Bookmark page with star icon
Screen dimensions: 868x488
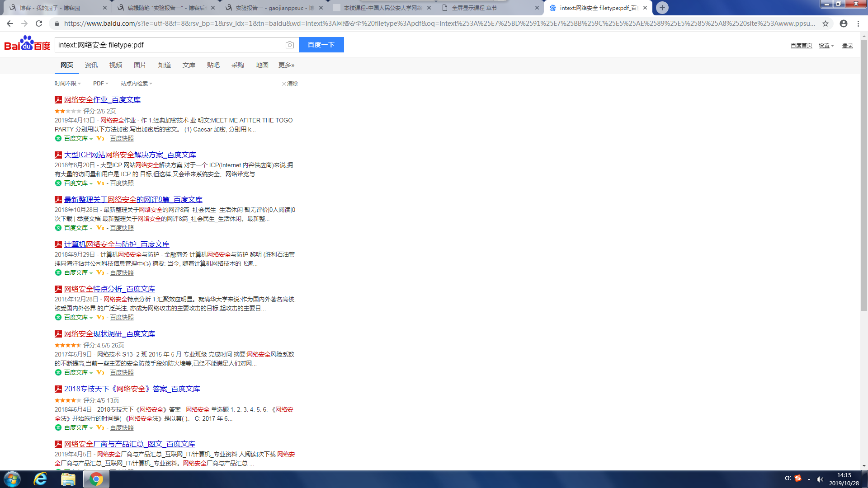coord(826,23)
